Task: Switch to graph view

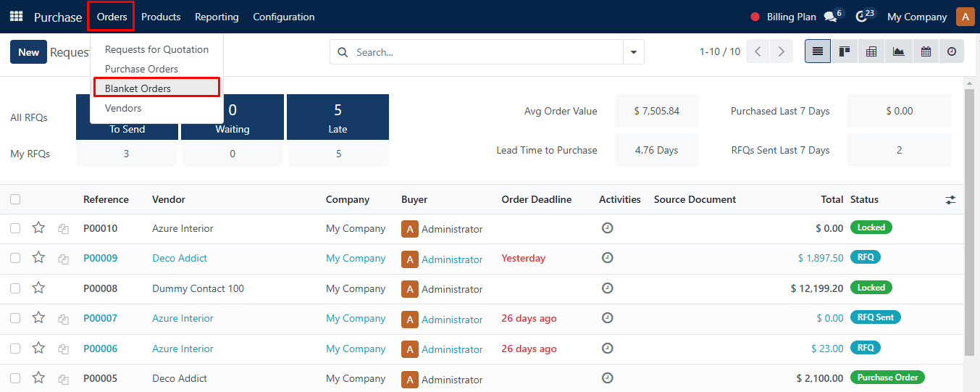Action: (x=898, y=51)
